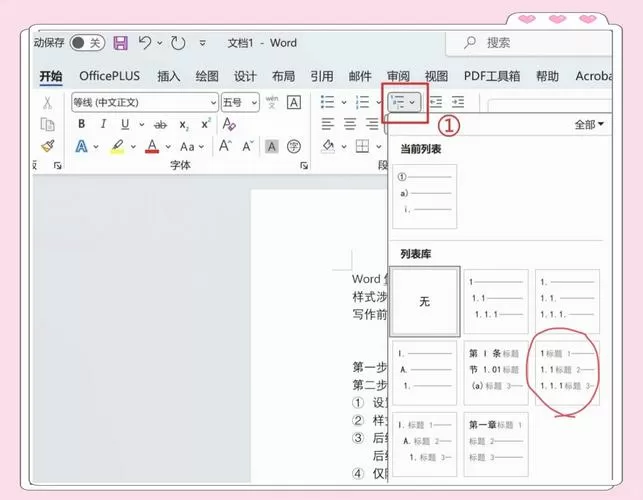This screenshot has width=643, height=500.
Task: Open the 全部 filter dropdown
Action: [589, 124]
